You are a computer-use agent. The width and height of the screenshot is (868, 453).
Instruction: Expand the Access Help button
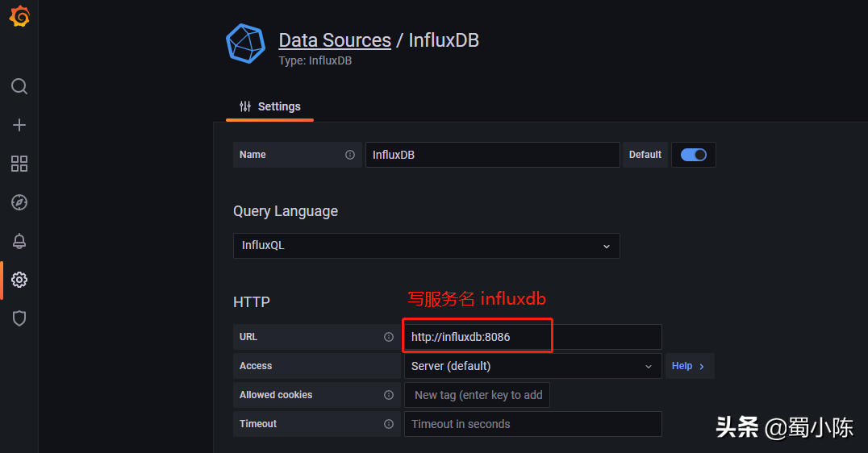click(690, 366)
